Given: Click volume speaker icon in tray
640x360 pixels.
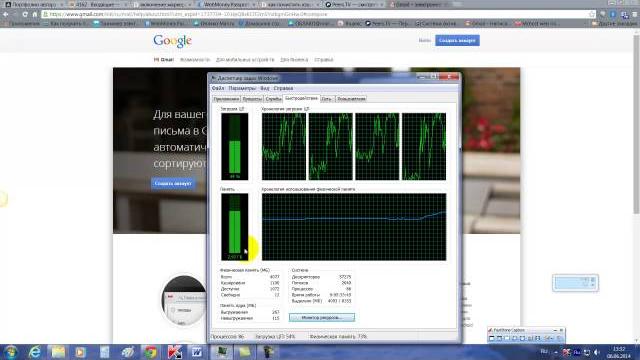Looking at the screenshot, I should pyautogui.click(x=597, y=352).
